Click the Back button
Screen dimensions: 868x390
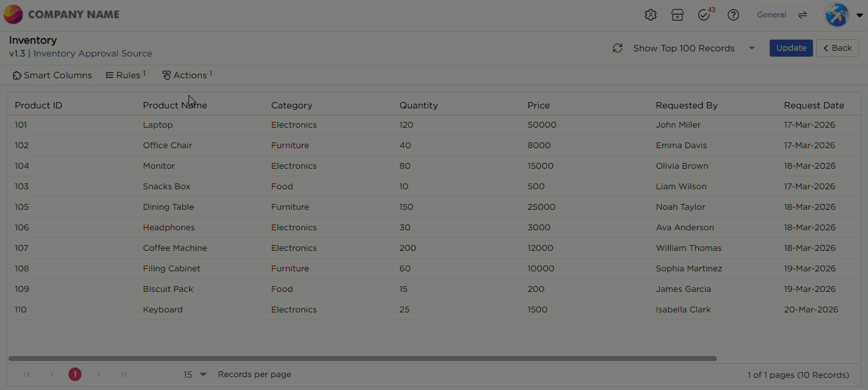[837, 48]
